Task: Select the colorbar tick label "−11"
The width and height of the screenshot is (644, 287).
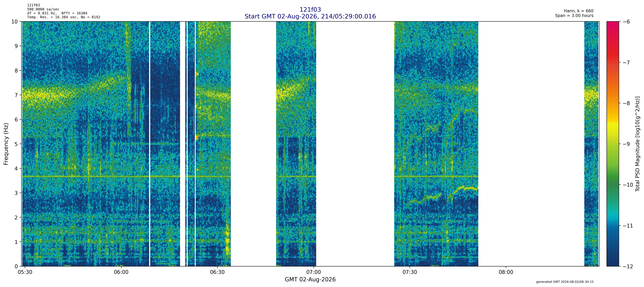Action: 628,226
